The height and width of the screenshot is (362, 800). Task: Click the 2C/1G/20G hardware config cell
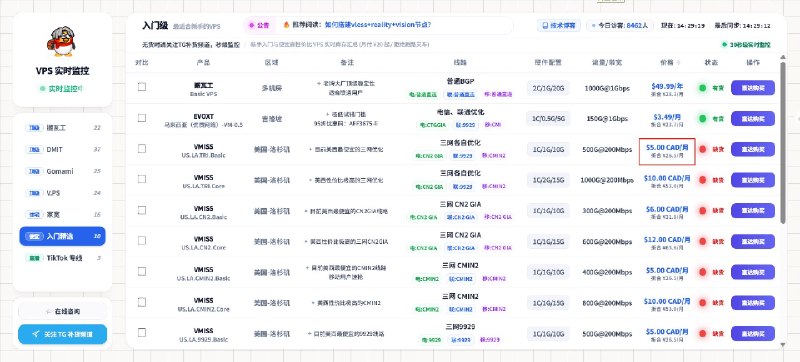[x=548, y=88]
